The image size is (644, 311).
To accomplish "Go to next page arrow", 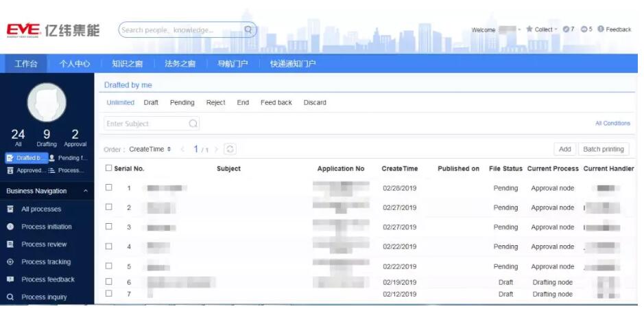I will (217, 149).
